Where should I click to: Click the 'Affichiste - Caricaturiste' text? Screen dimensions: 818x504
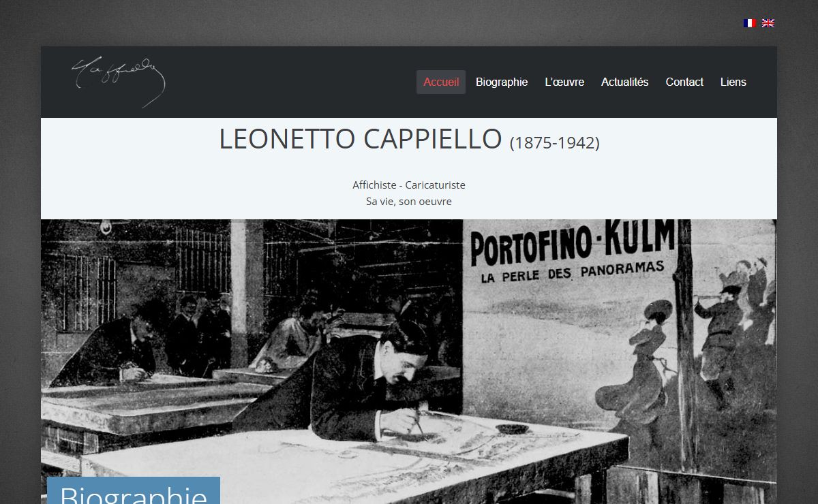(x=409, y=185)
